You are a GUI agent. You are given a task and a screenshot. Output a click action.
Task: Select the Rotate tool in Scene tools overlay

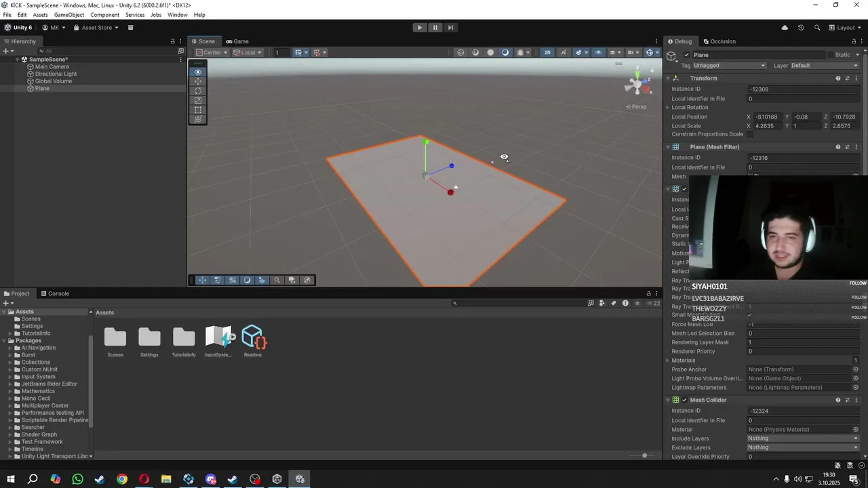198,91
